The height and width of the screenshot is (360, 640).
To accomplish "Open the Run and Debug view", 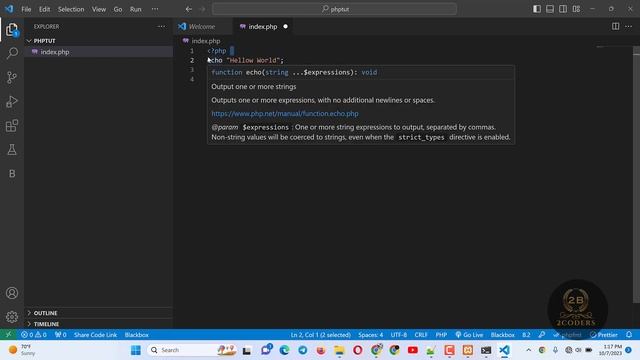I will 12,102.
